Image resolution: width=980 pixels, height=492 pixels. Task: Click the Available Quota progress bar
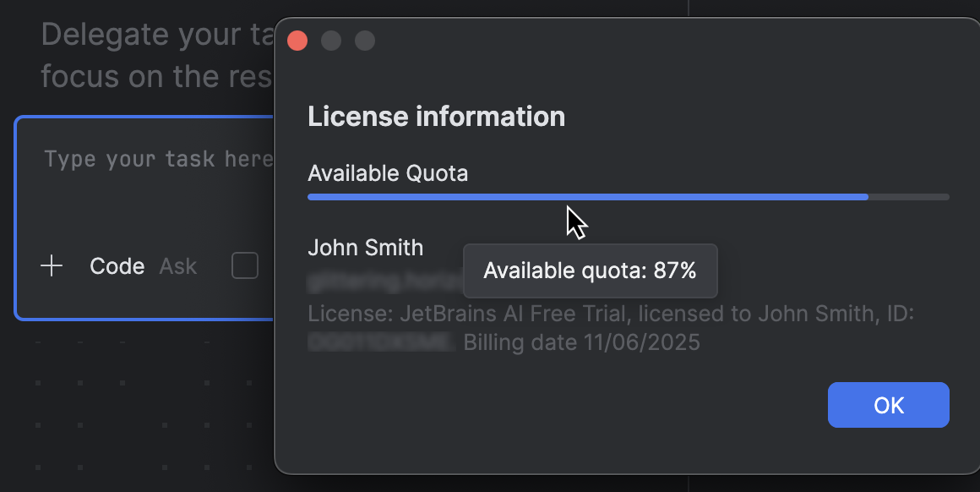(x=629, y=196)
